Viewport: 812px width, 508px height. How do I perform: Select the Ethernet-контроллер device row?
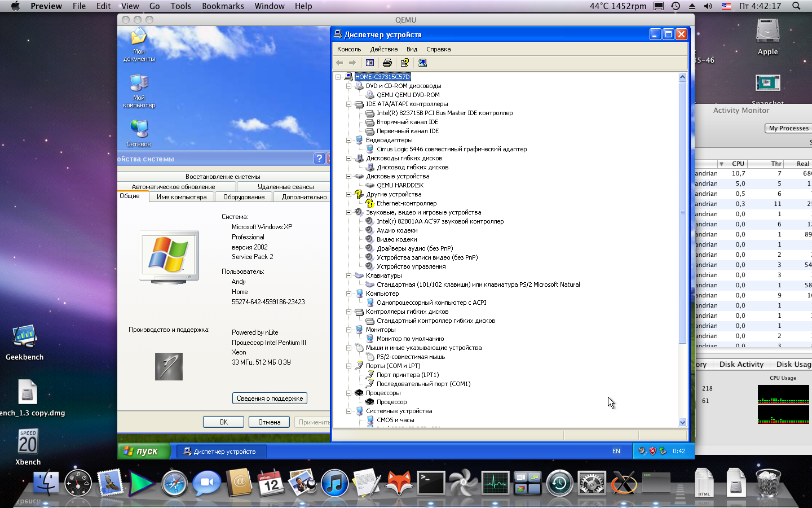(x=406, y=203)
